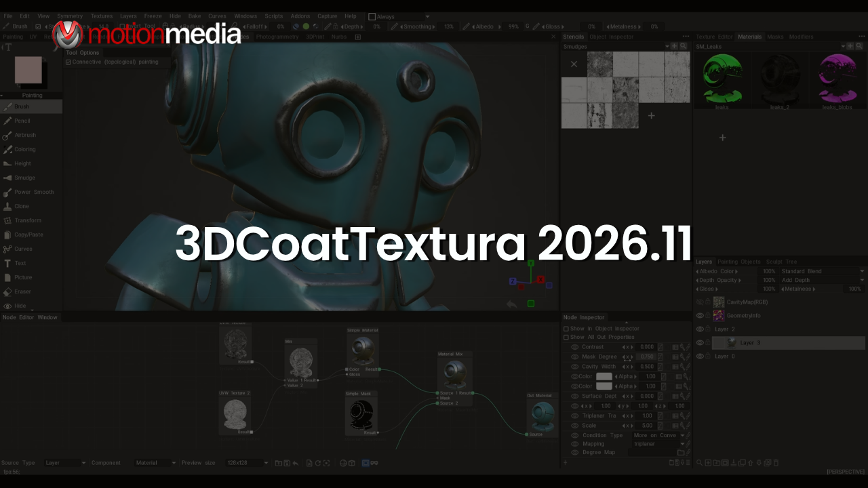Check Show In Object Inspector

tap(566, 329)
